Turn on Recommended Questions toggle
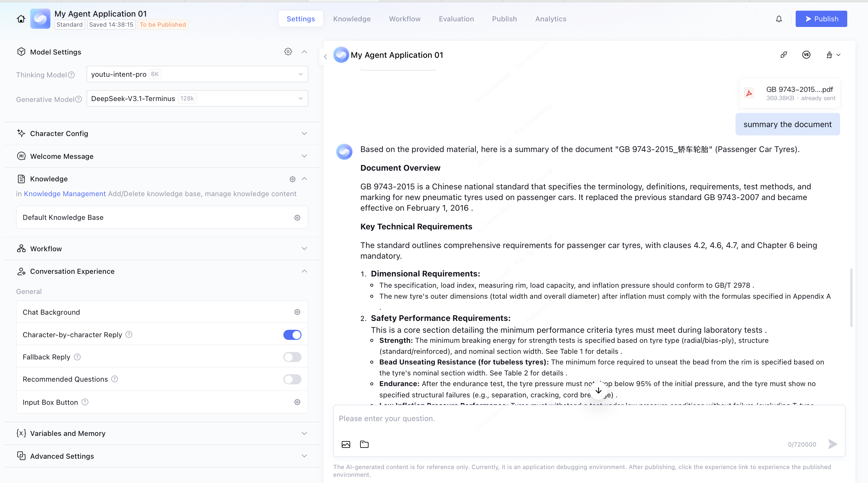The width and height of the screenshot is (868, 483). [x=292, y=379]
